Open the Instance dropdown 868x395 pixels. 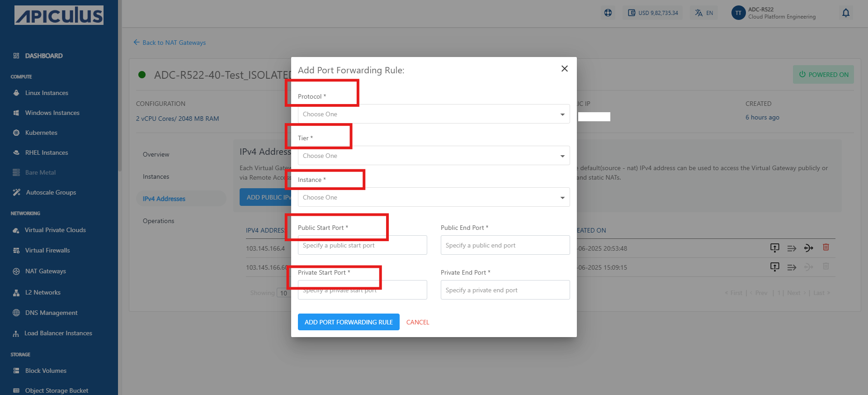coord(434,197)
